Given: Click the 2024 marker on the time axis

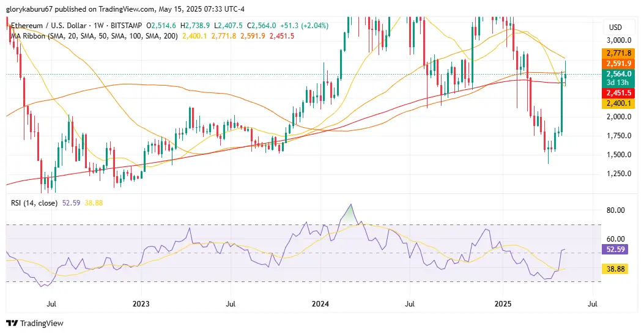Looking at the screenshot, I should coord(320,304).
